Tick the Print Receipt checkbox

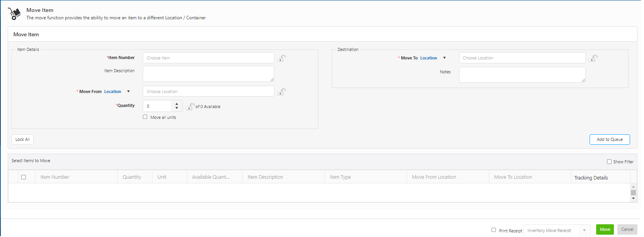494,230
